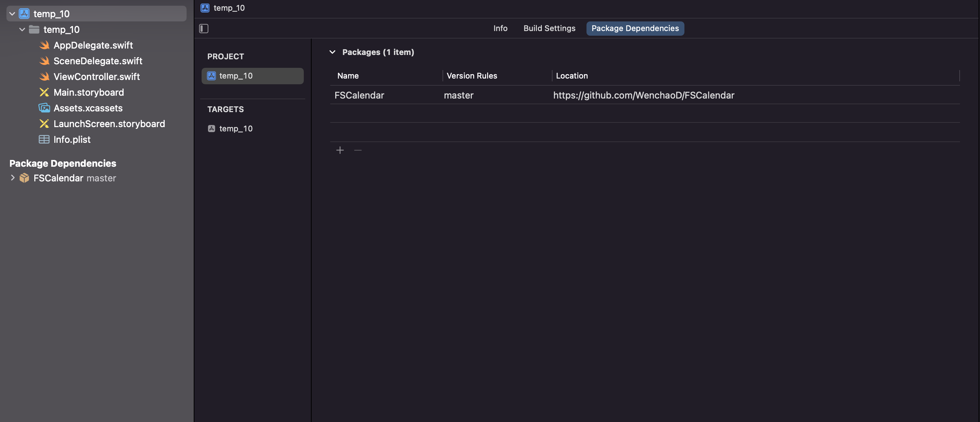Toggle the project and targets list sidebar
This screenshot has width=980, height=422.
click(x=204, y=29)
